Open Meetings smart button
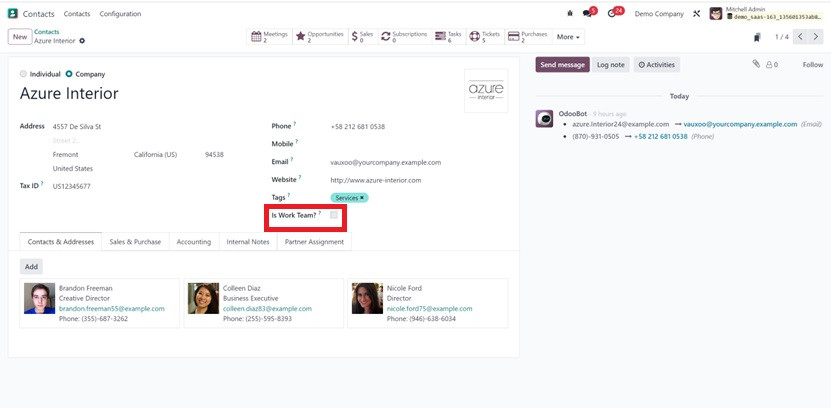The height and width of the screenshot is (408, 831). tap(269, 37)
